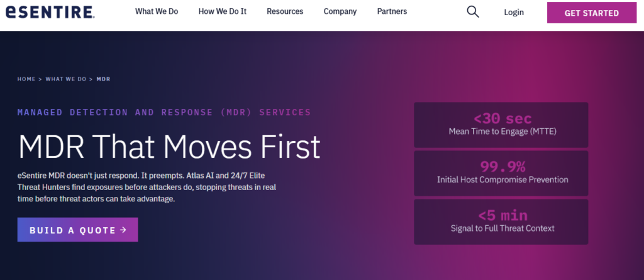This screenshot has width=644, height=280.
Task: Click the MDR That Moves First heading
Action: pyautogui.click(x=169, y=147)
